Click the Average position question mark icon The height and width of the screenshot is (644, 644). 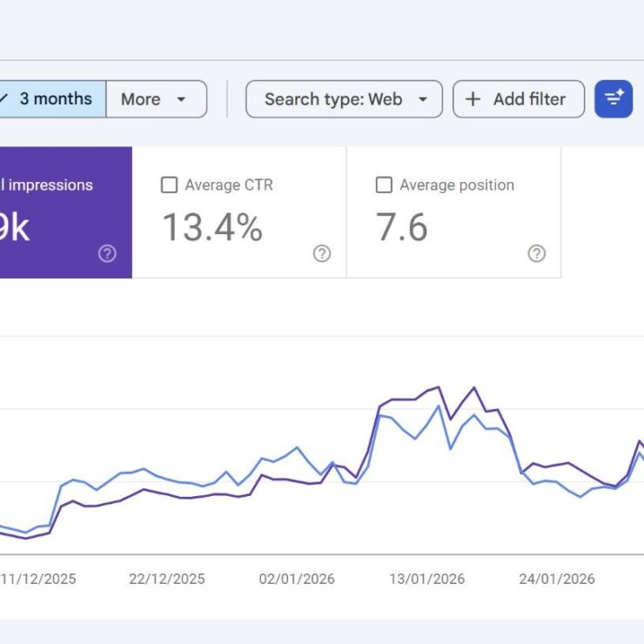[x=537, y=253]
